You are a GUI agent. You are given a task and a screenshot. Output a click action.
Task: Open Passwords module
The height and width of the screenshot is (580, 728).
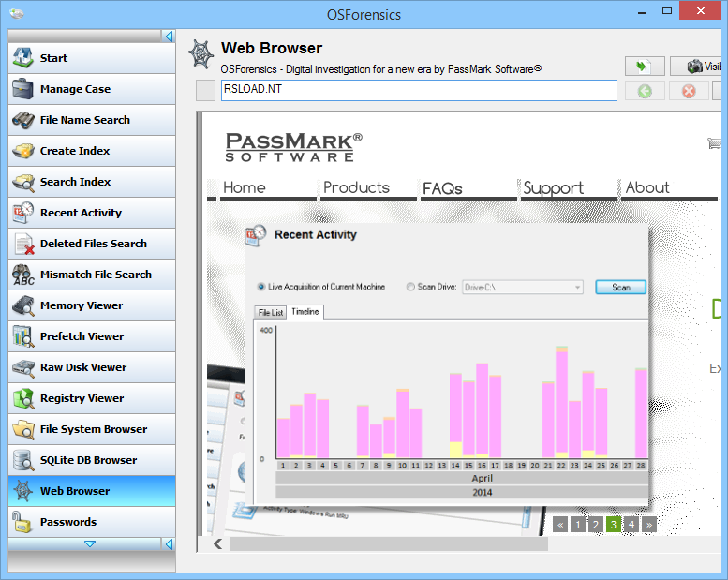pos(92,522)
